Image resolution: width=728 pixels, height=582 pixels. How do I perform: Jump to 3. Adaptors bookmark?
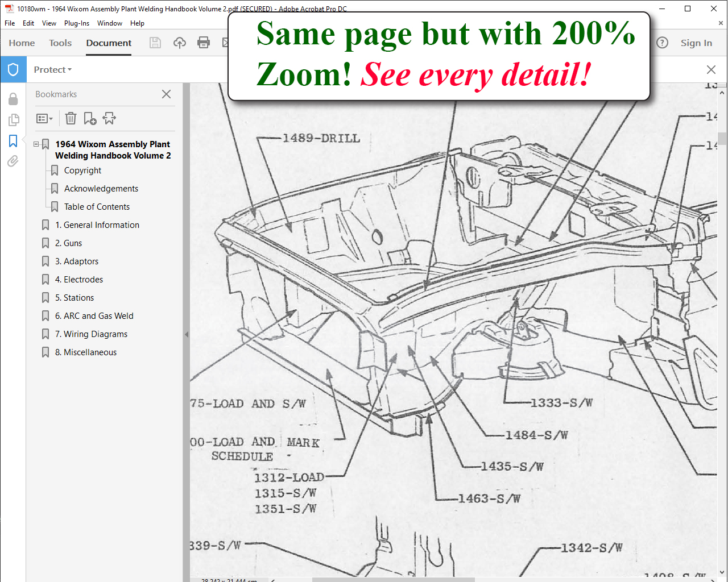(77, 261)
